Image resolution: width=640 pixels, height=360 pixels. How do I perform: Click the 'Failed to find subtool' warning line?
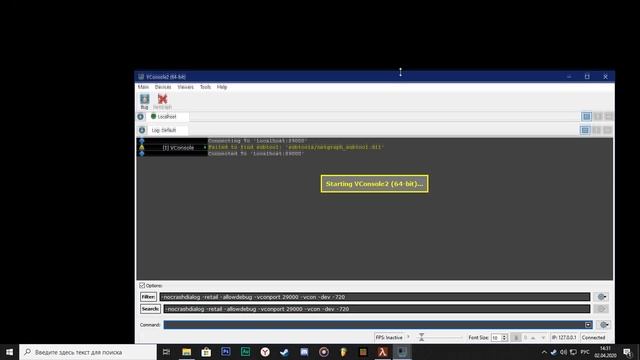296,147
